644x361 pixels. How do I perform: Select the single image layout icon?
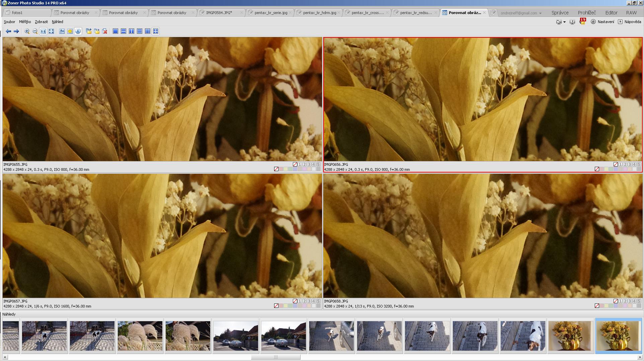point(115,31)
